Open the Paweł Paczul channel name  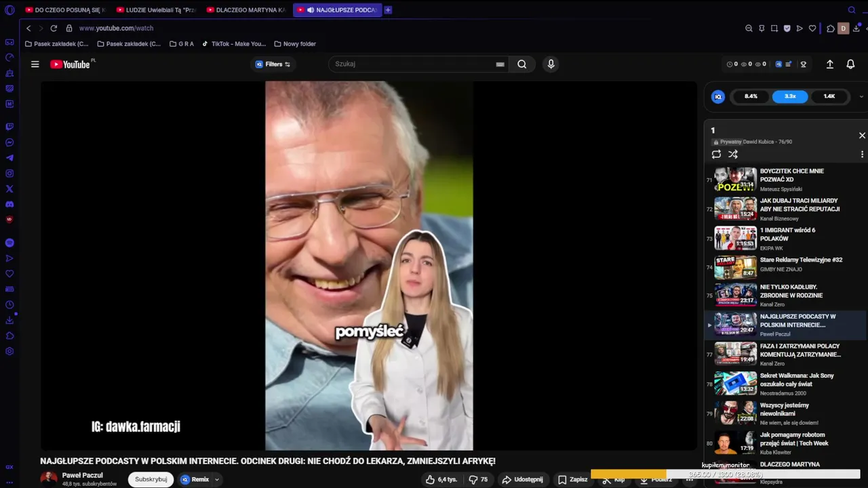(82, 475)
